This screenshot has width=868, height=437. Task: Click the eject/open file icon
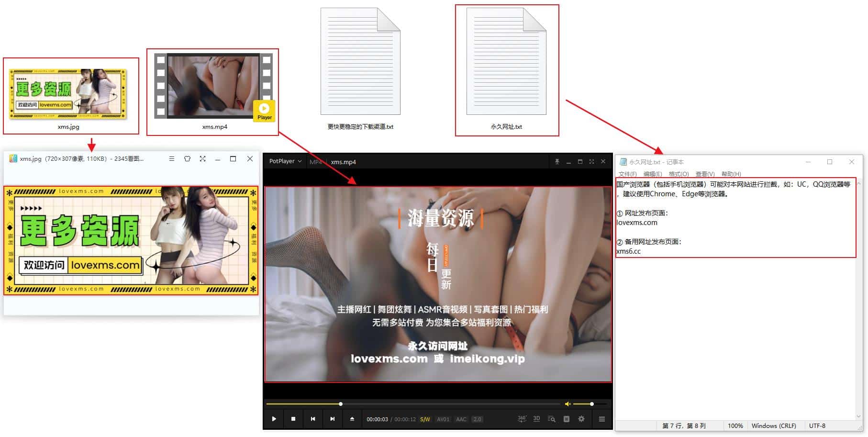tap(352, 419)
